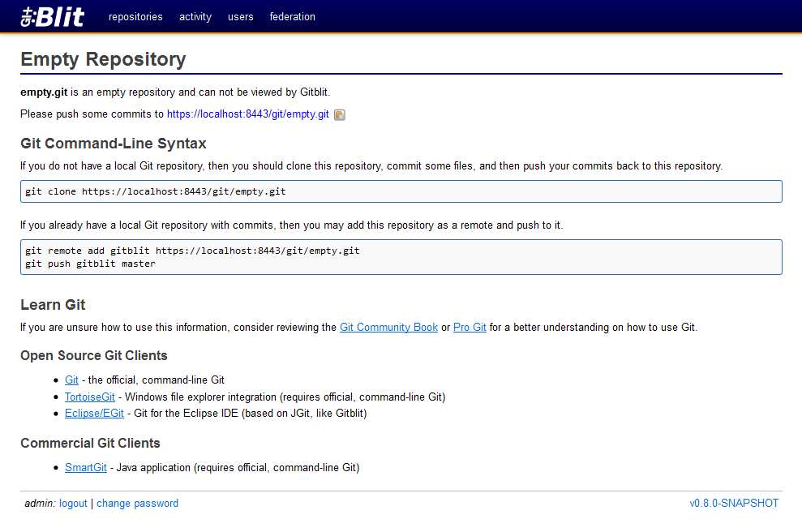
Task: Select the Git Command-Line Syntax heading
Action: coord(114,144)
